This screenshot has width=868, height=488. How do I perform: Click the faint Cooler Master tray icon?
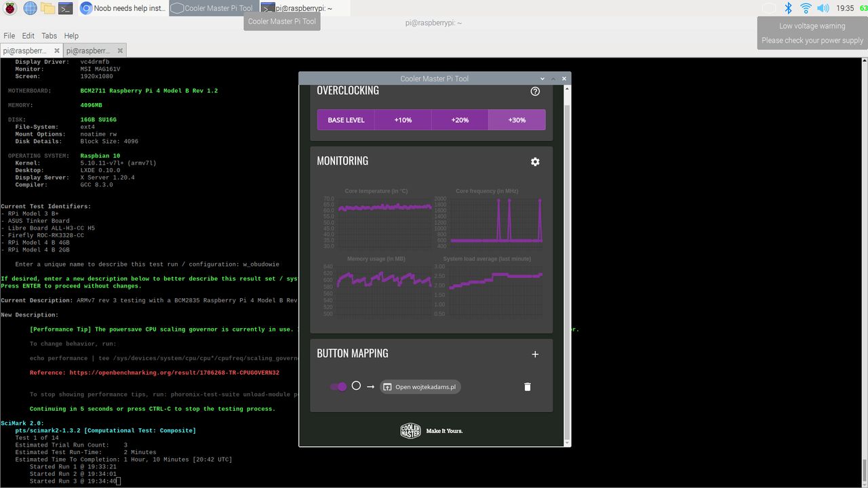[769, 8]
